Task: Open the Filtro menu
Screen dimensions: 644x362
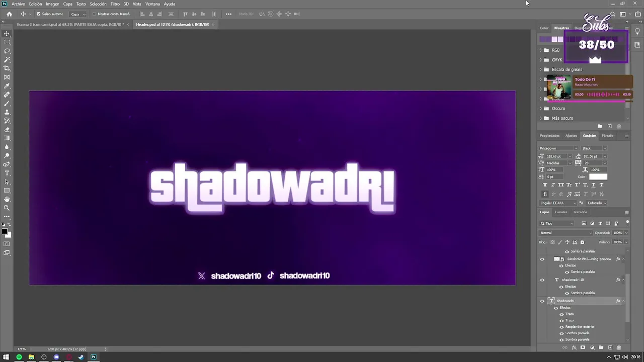Action: pos(115,4)
